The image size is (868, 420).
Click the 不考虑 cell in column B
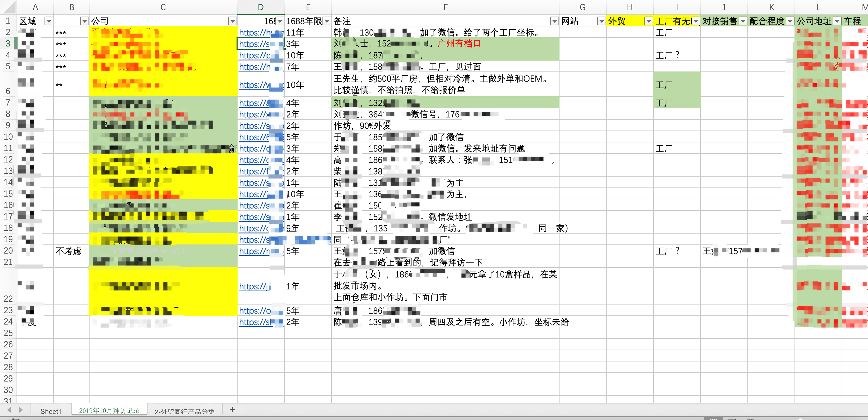(69, 251)
